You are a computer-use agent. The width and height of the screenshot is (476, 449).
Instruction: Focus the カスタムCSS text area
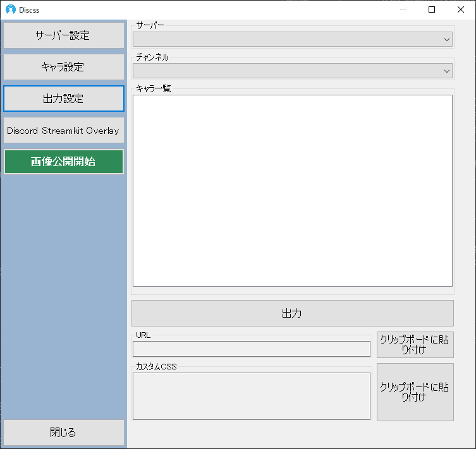click(252, 396)
